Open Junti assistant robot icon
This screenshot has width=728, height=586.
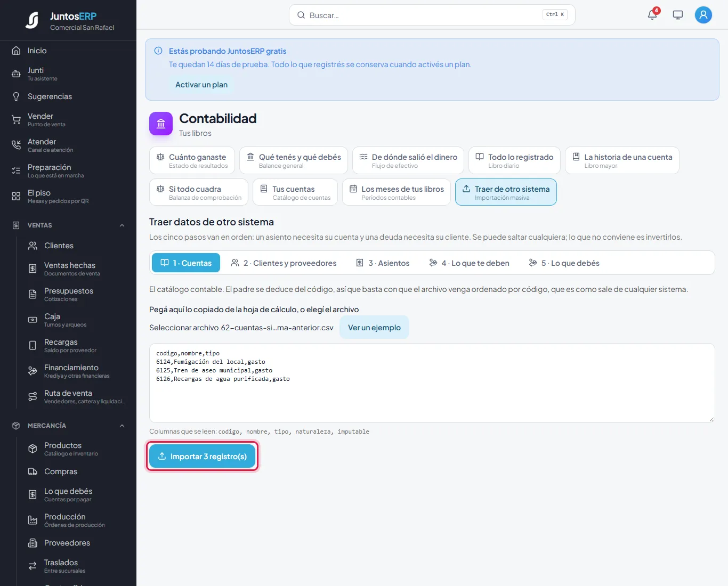[16, 74]
